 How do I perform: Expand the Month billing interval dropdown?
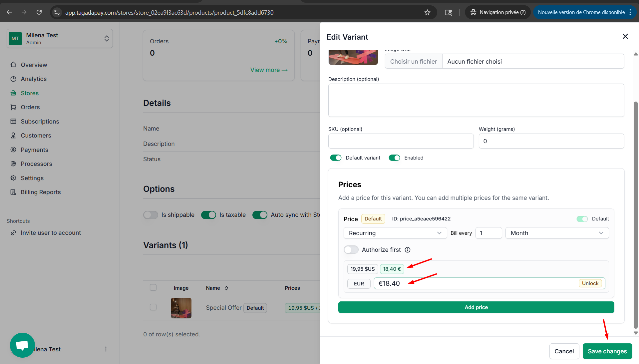point(557,233)
